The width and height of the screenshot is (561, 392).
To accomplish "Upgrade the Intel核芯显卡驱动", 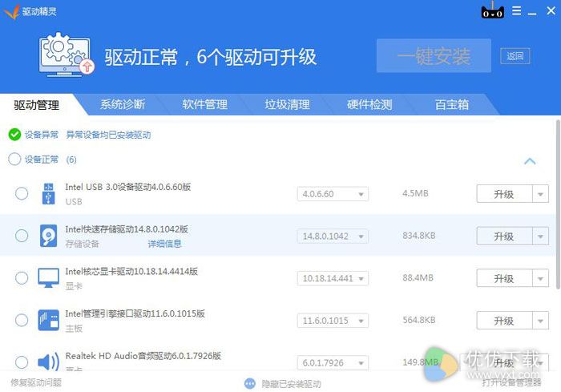I will (504, 278).
